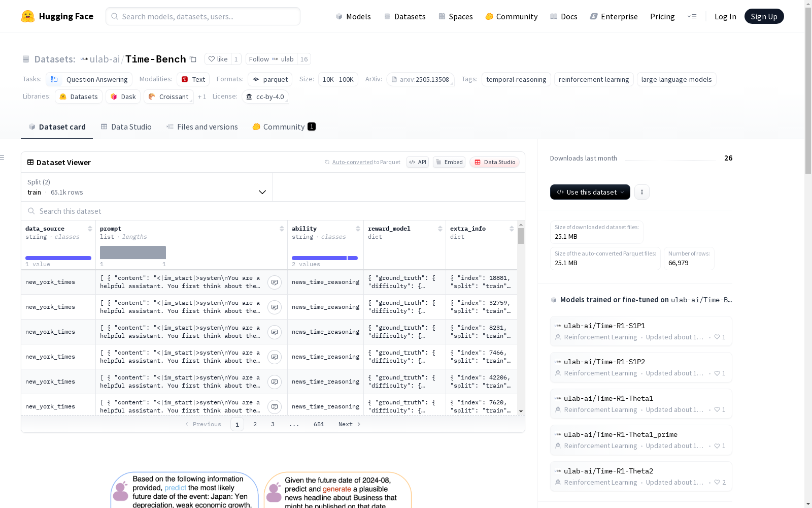
Task: Select the temporal-reasoning tag
Action: click(516, 79)
